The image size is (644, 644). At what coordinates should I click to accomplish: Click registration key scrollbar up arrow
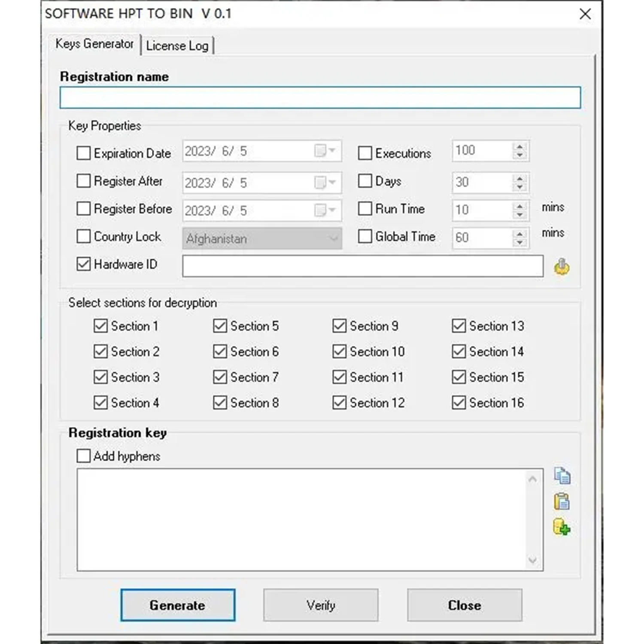pyautogui.click(x=533, y=479)
